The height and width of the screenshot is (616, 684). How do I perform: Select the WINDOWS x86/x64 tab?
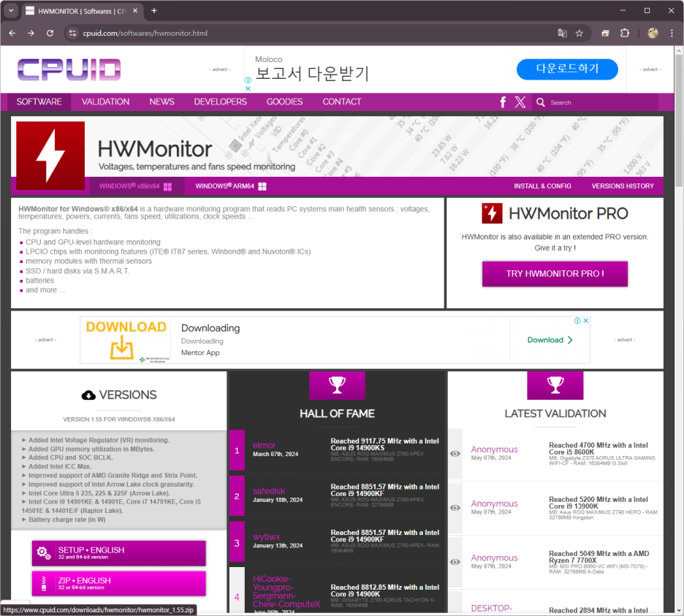[135, 186]
